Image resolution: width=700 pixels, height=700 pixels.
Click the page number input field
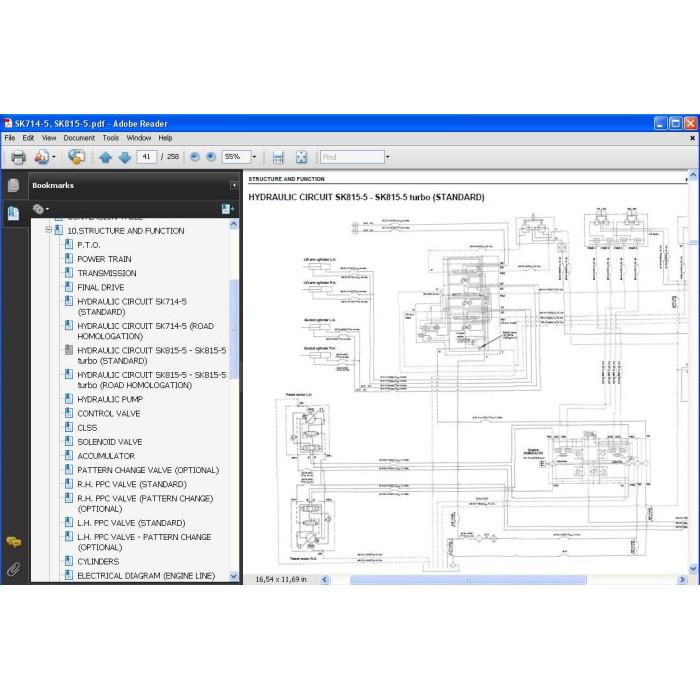click(x=146, y=157)
